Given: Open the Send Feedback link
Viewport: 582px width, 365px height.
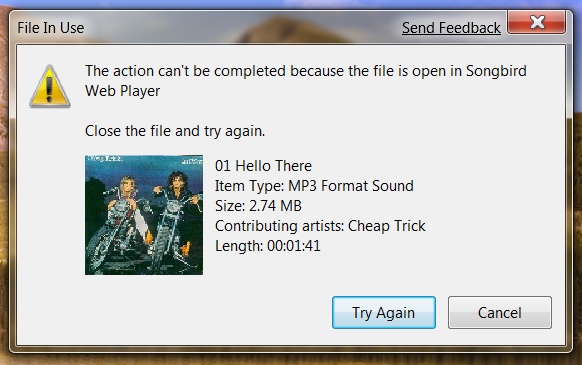Looking at the screenshot, I should 451,28.
